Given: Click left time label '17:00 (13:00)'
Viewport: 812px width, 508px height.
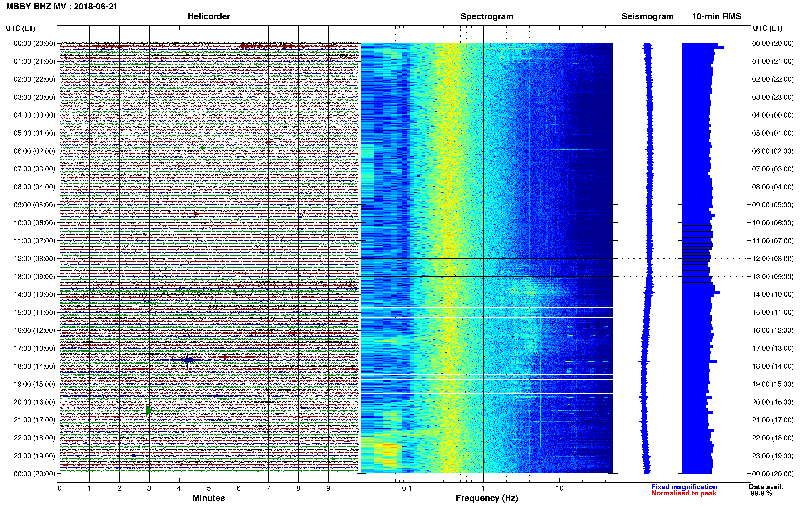Looking at the screenshot, I should [x=34, y=348].
